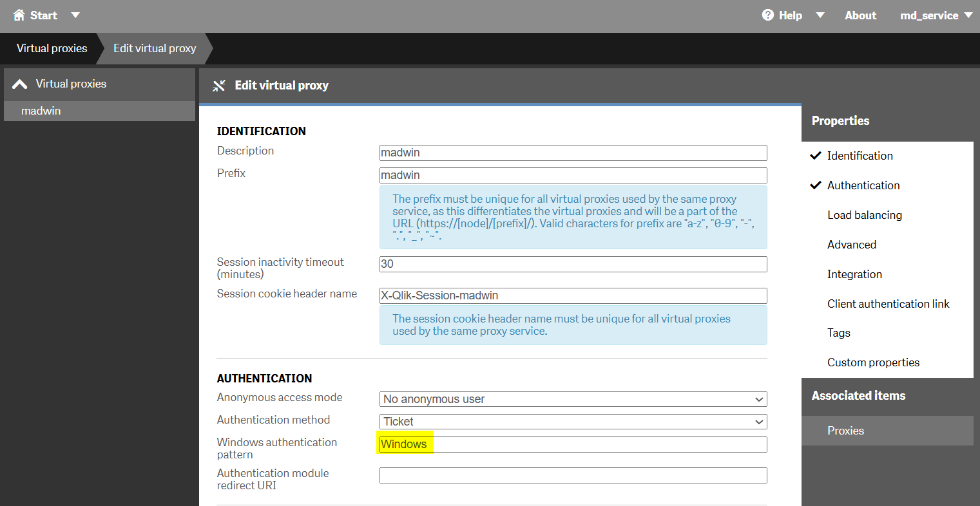This screenshot has width=980, height=506.
Task: Select the Edit virtual proxy breadcrumb
Action: coord(155,48)
